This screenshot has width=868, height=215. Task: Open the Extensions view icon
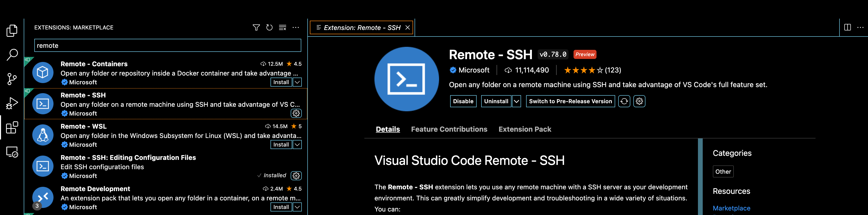coord(12,128)
